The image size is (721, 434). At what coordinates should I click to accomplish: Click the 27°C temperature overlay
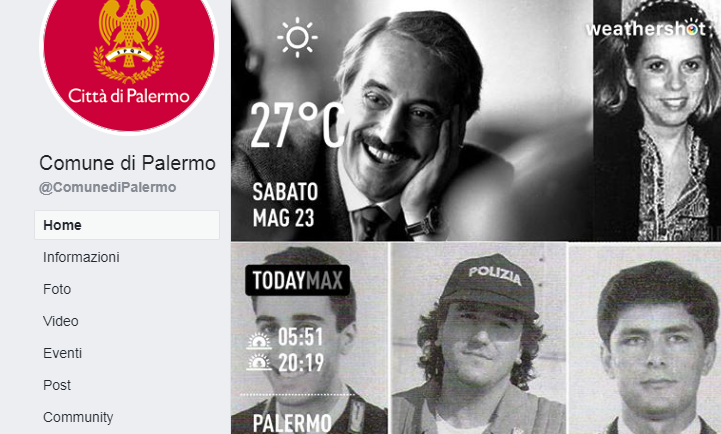click(298, 126)
